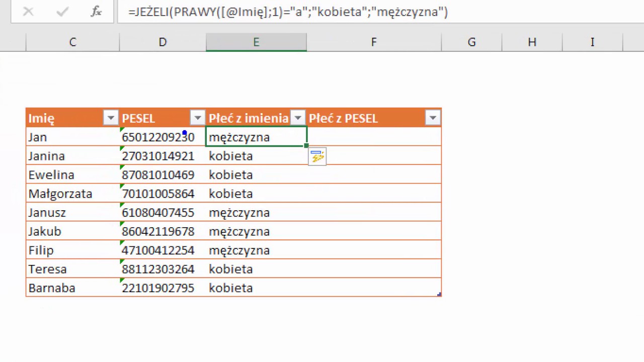Screen dimensions: 644x362
Task: Select PESEL value 27031014921
Action: click(163, 156)
